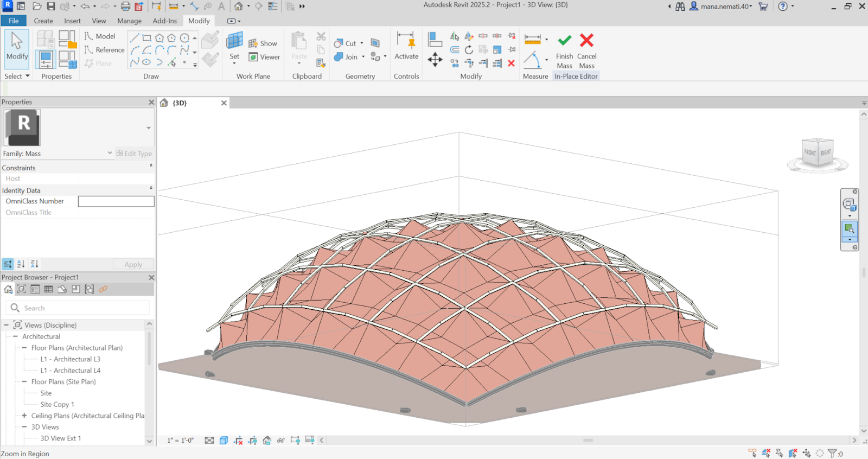Toggle temporary hide/isolate glasses icon
The image size is (868, 459).
pos(280,441)
